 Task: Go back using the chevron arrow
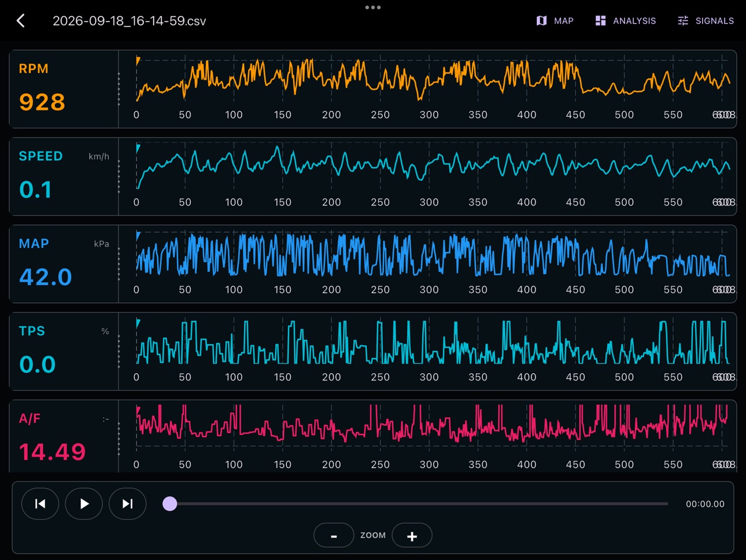pos(21,21)
